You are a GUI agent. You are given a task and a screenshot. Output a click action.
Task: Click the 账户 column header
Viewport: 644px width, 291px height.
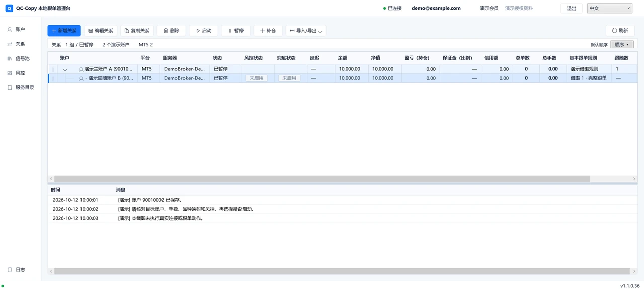pos(65,58)
